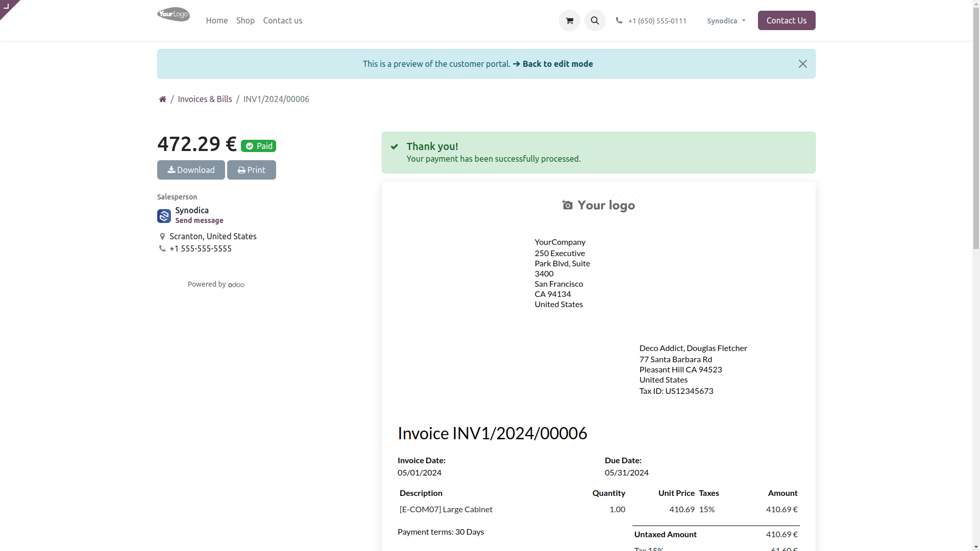
Task: Open the Shop menu item
Action: tap(245, 20)
